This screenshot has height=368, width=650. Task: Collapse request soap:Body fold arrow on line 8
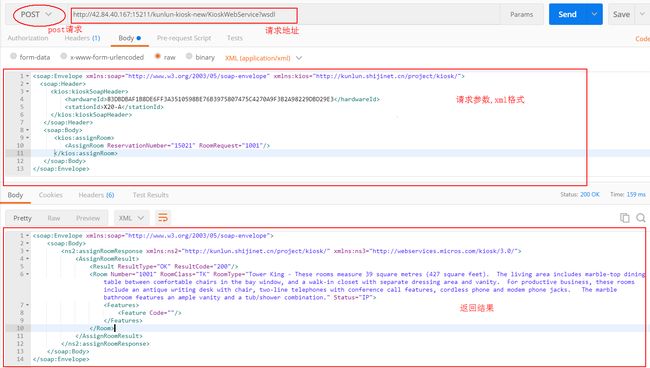pyautogui.click(x=28, y=130)
